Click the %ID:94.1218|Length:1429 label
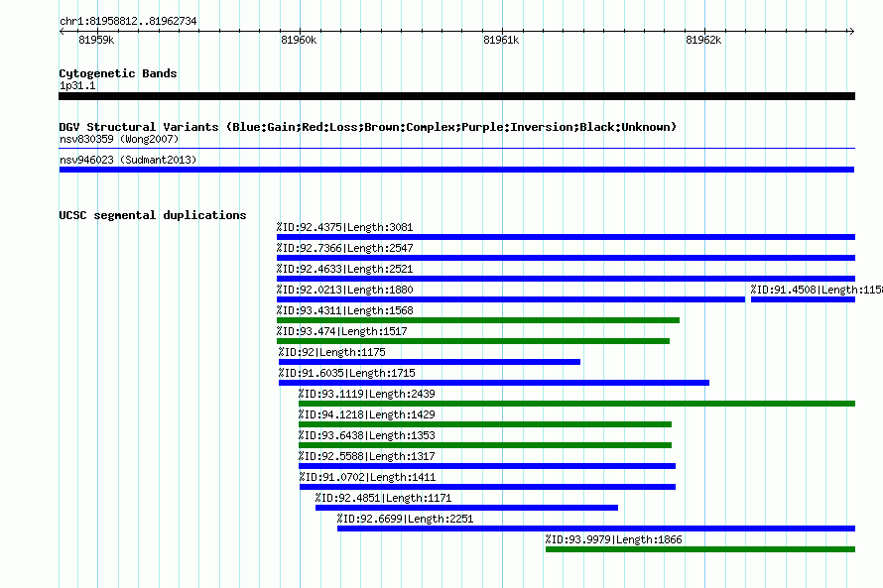This screenshot has height=588, width=883. click(x=367, y=414)
